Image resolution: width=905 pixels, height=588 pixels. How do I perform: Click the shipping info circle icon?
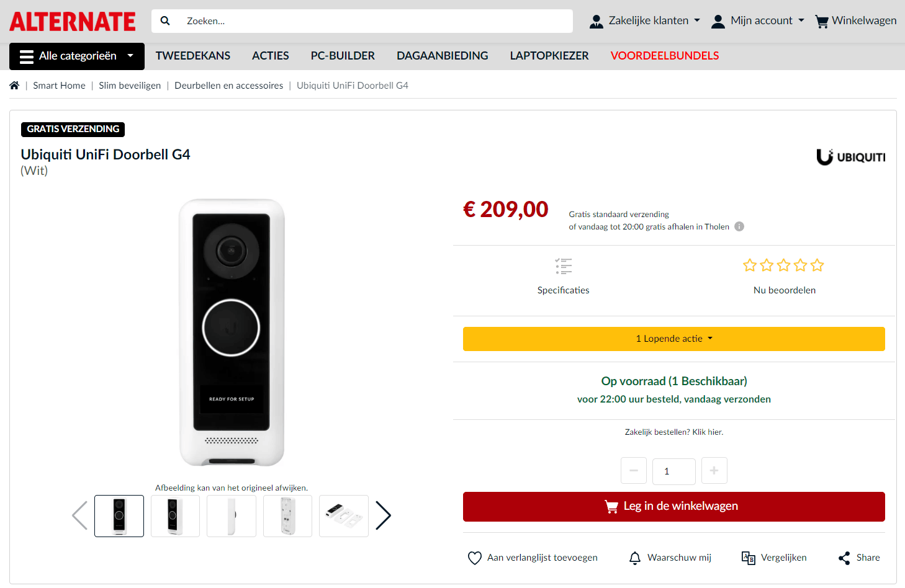click(739, 226)
